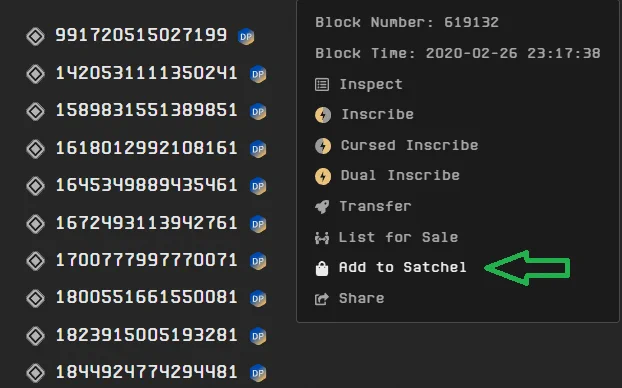Click the lightning icon beside Dual Inscribe

coord(323,176)
